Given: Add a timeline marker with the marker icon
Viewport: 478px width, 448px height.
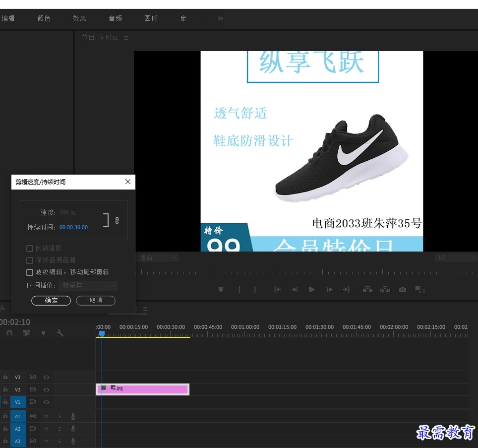Looking at the screenshot, I should pyautogui.click(x=43, y=333).
